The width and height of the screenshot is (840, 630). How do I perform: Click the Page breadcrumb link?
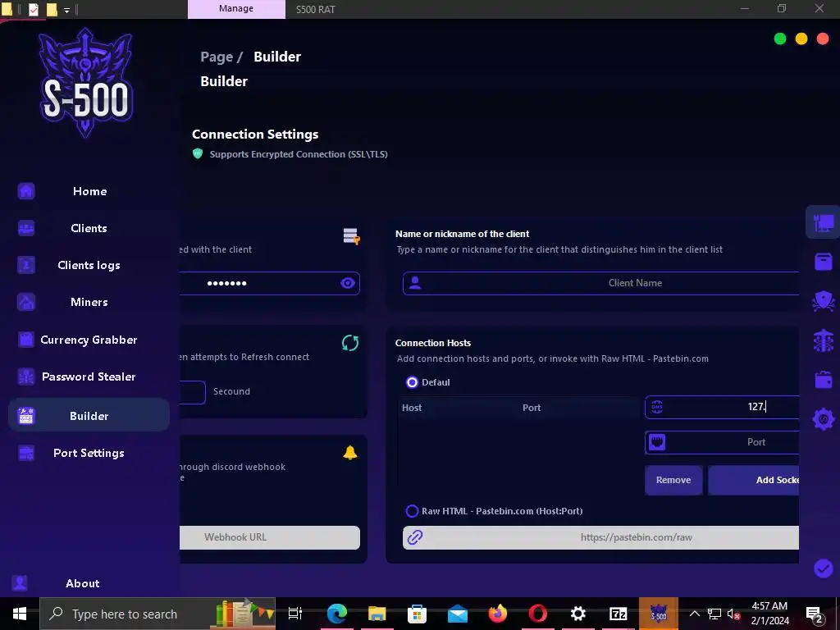pyautogui.click(x=217, y=57)
